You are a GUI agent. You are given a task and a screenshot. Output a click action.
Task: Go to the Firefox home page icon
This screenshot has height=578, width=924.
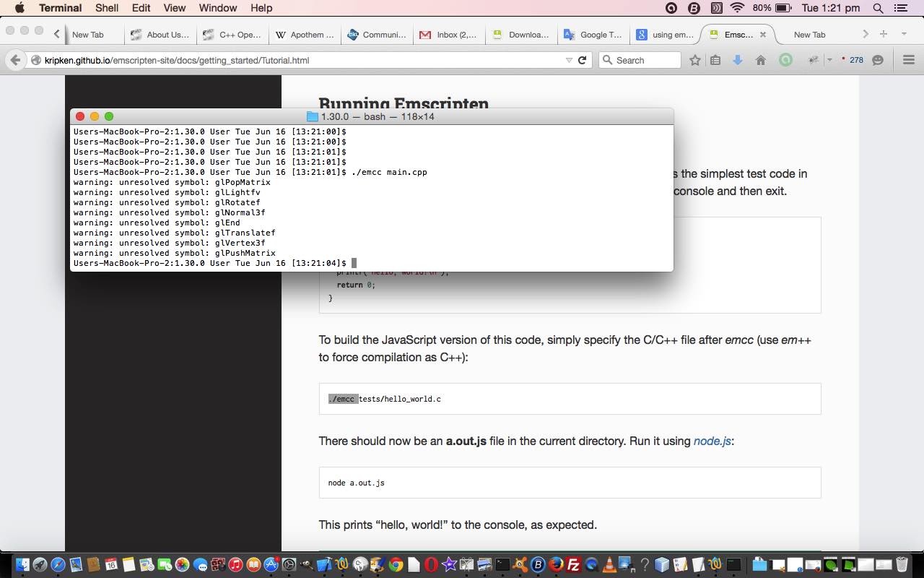[760, 60]
